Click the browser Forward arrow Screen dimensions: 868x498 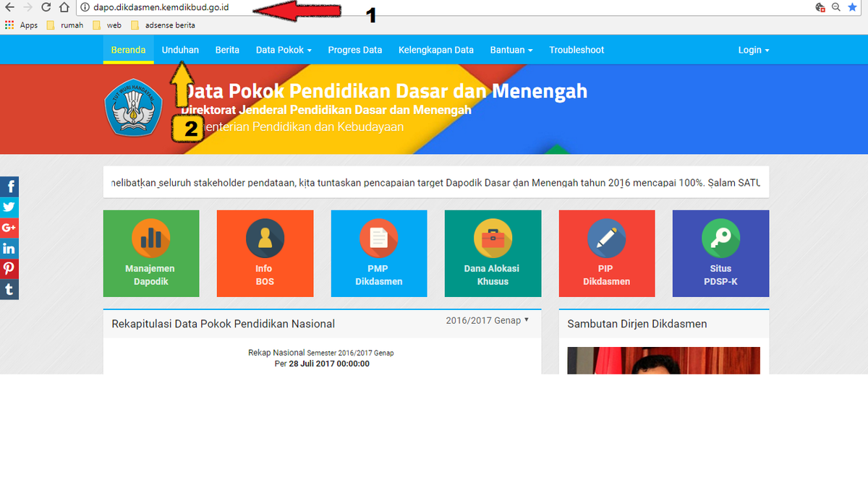28,7
